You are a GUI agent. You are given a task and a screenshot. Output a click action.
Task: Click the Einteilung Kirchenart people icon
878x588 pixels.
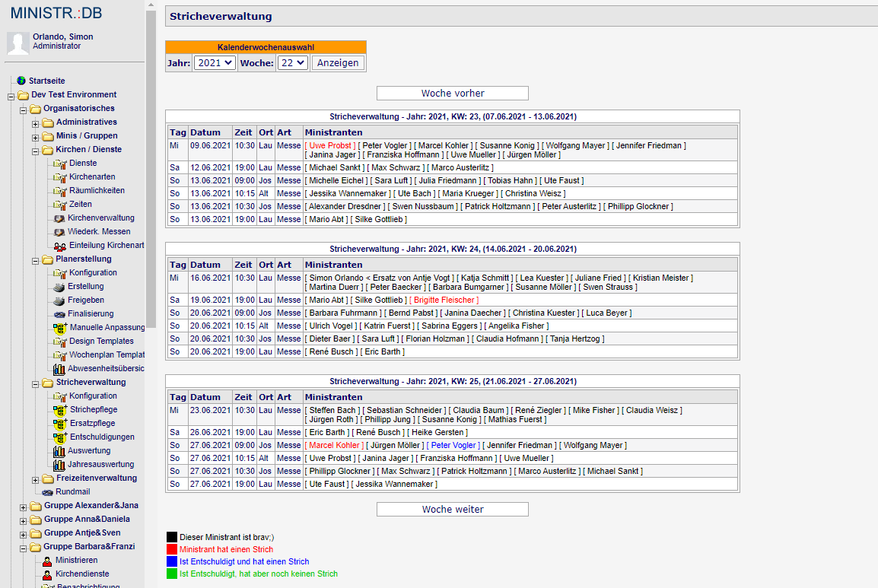coord(60,246)
